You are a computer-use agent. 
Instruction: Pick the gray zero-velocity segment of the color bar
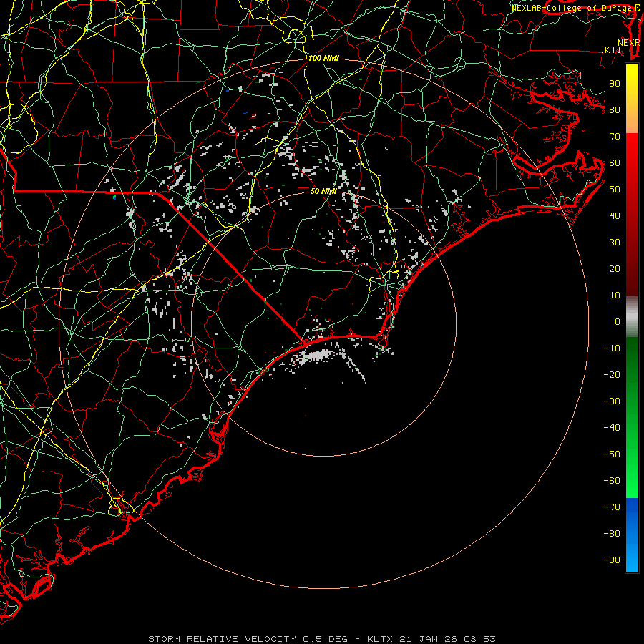pyautogui.click(x=632, y=316)
